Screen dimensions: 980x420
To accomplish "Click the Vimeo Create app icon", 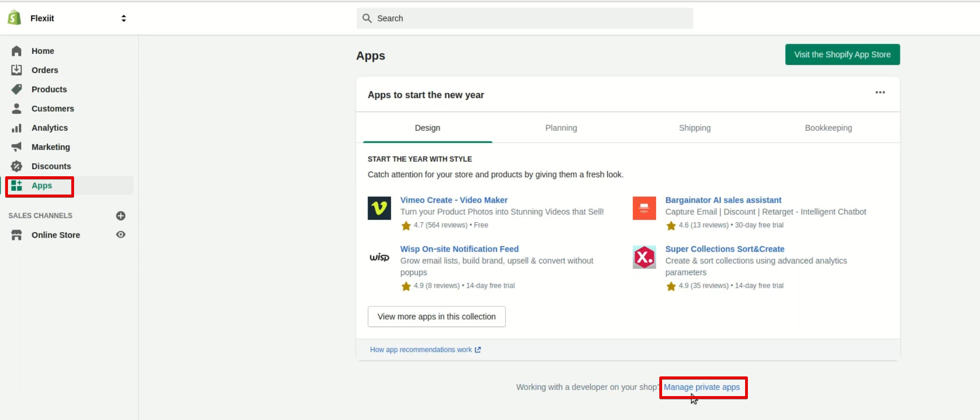I will tap(379, 208).
